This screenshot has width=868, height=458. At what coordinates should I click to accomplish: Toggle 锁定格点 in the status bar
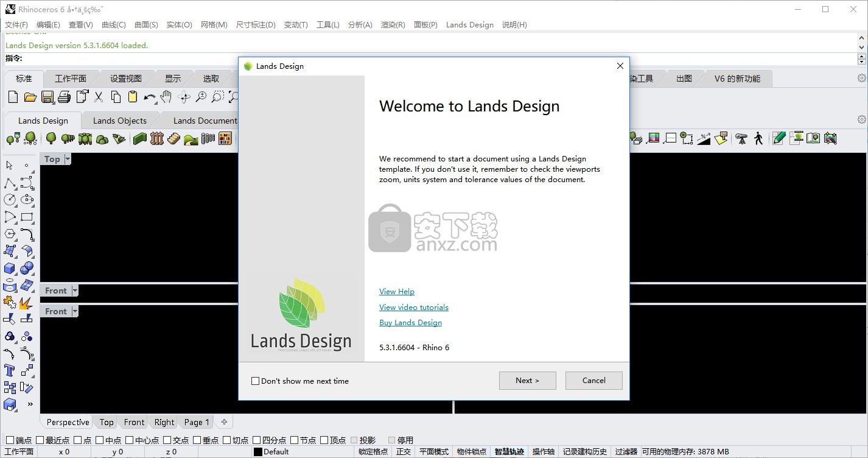(x=373, y=452)
